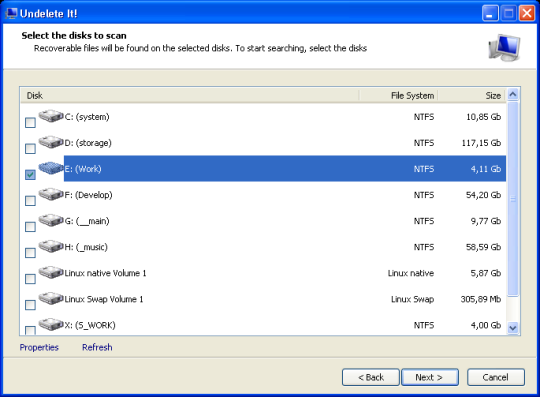Check the F: (Develop) disk checkbox
Viewport: 540px width, 397px height.
[x=30, y=201]
